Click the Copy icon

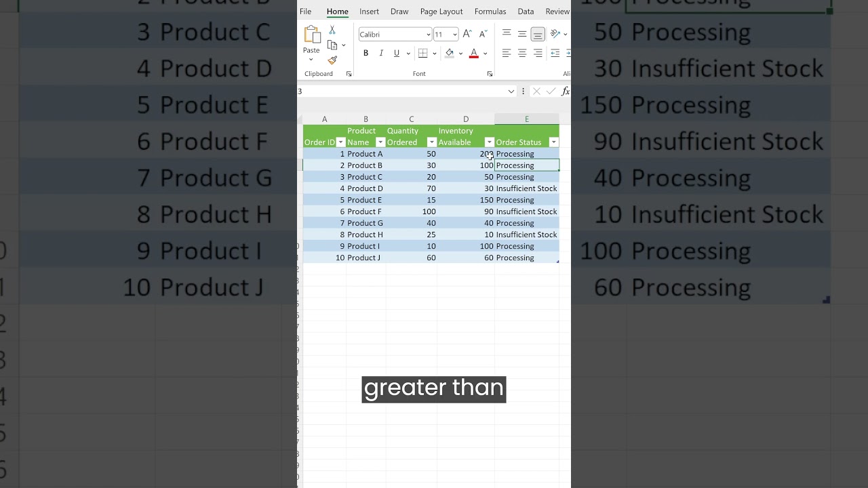tap(332, 45)
